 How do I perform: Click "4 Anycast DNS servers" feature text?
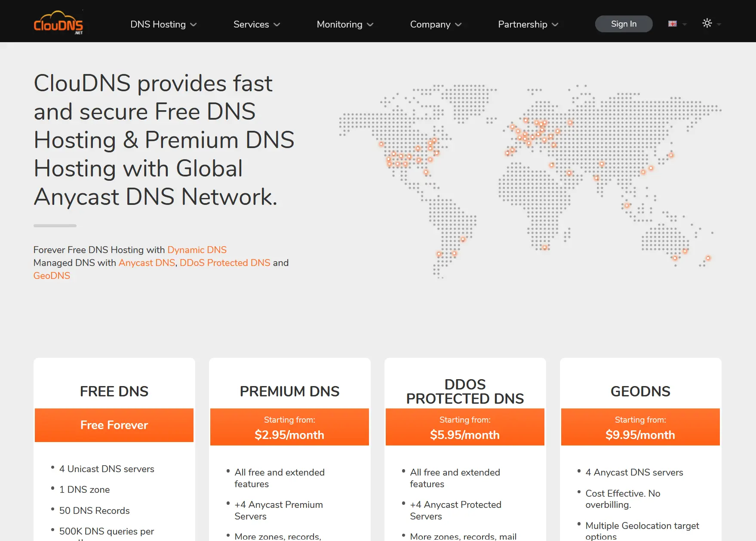pyautogui.click(x=634, y=473)
